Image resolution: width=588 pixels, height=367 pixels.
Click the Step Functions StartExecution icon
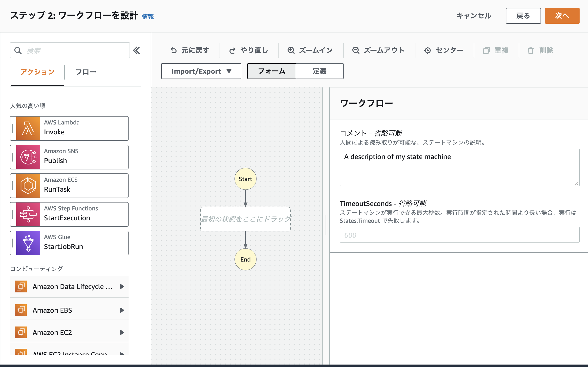[x=28, y=214]
